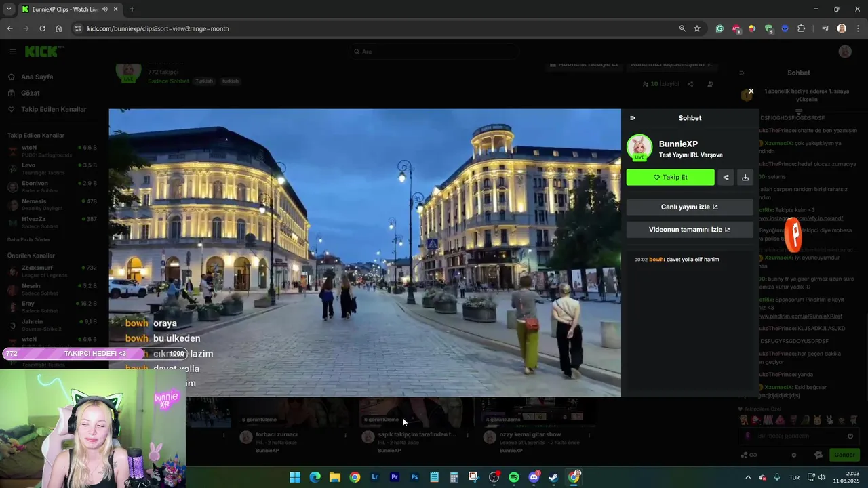The image size is (868, 488).
Task: Open followed channel wtcN PUBG
Action: point(53,151)
